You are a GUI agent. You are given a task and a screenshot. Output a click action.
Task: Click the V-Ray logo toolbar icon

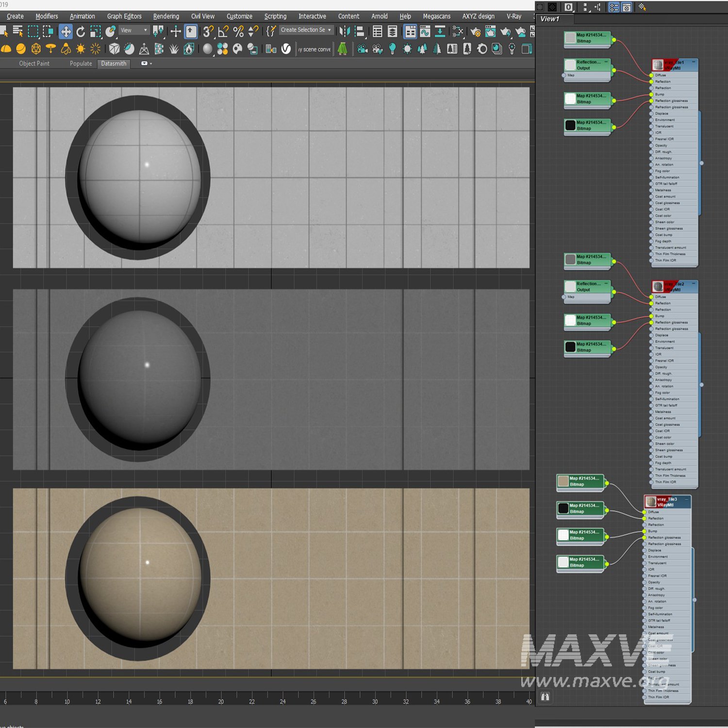[286, 49]
